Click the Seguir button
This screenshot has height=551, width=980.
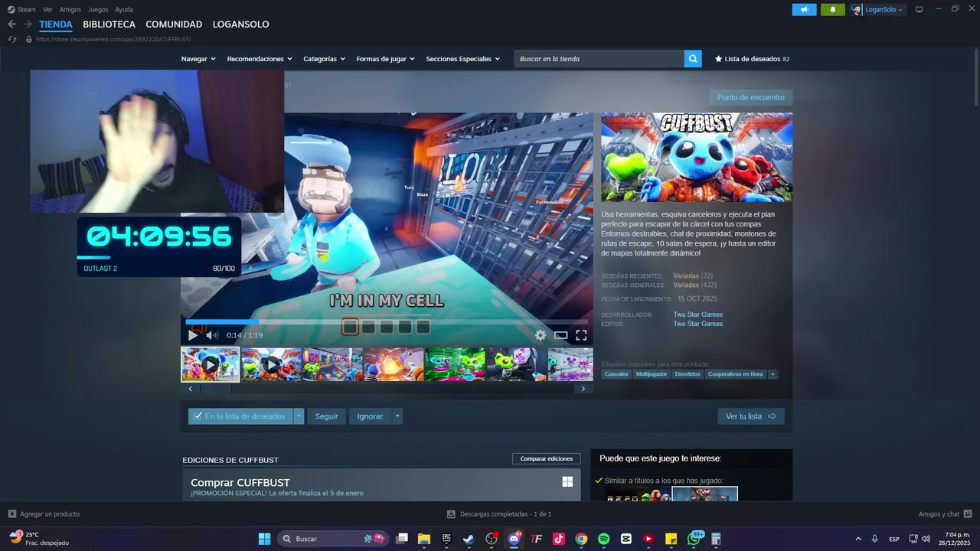(x=326, y=416)
